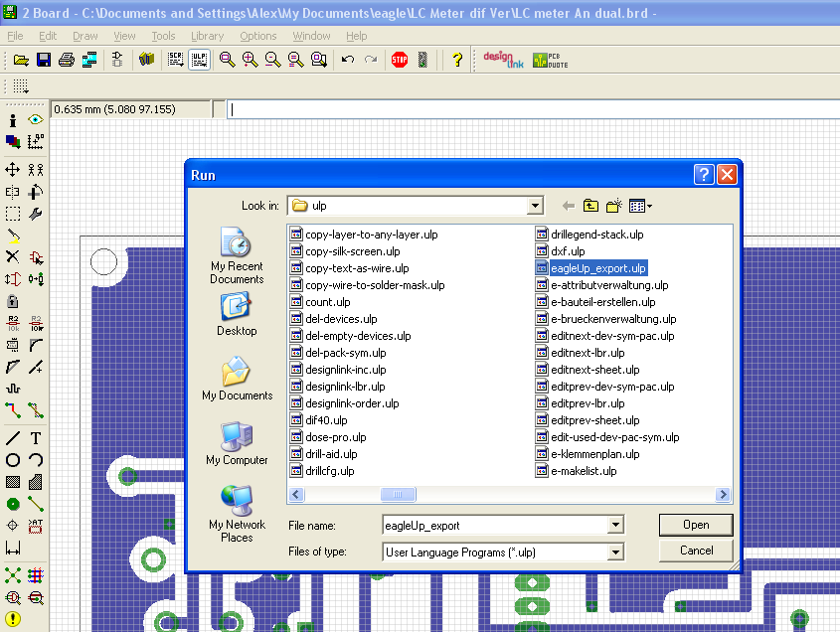The height and width of the screenshot is (632, 840).
Task: Expand the Look in folder dropdown
Action: pyautogui.click(x=535, y=206)
